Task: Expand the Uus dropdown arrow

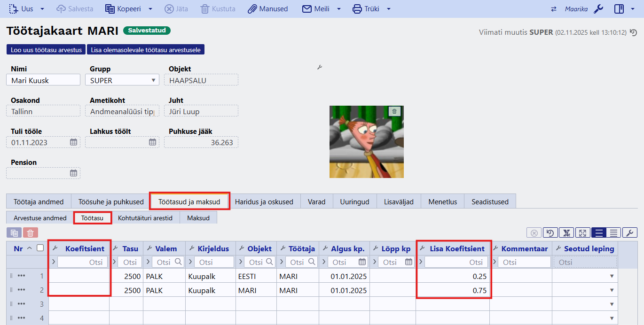Action: (42, 9)
